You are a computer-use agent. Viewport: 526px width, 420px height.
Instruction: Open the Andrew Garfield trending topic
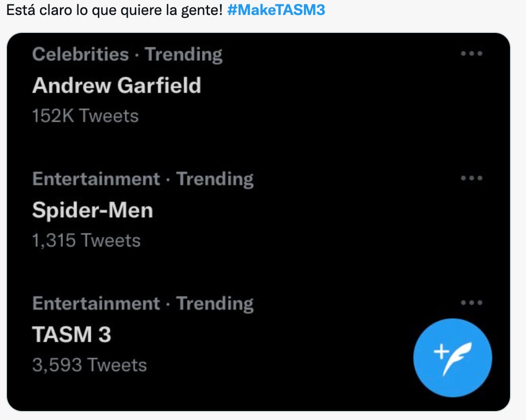tap(116, 86)
